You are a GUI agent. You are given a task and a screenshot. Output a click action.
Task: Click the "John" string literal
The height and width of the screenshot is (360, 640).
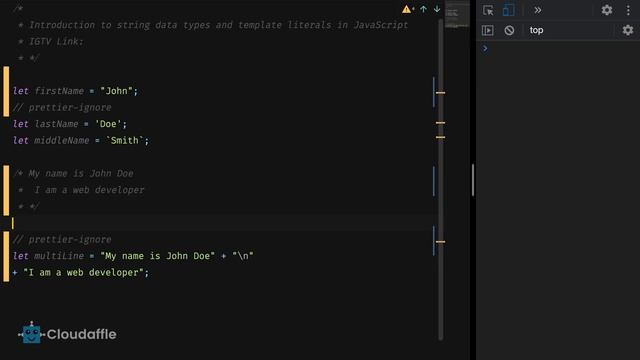tap(116, 91)
